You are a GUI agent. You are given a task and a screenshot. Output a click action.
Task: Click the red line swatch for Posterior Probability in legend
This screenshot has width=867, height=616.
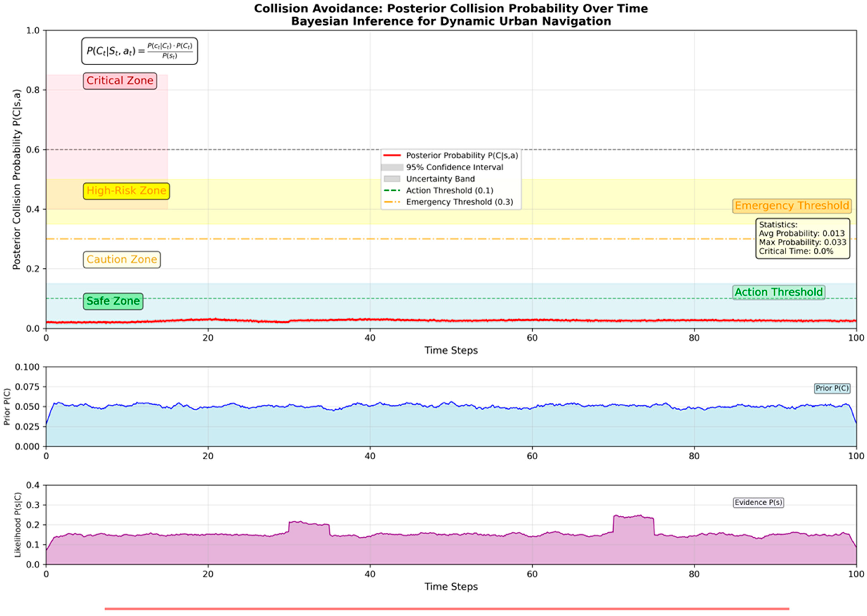[392, 156]
